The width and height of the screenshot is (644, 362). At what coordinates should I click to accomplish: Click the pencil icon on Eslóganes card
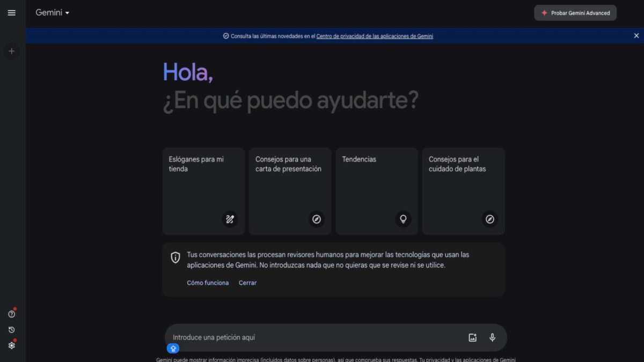(230, 219)
